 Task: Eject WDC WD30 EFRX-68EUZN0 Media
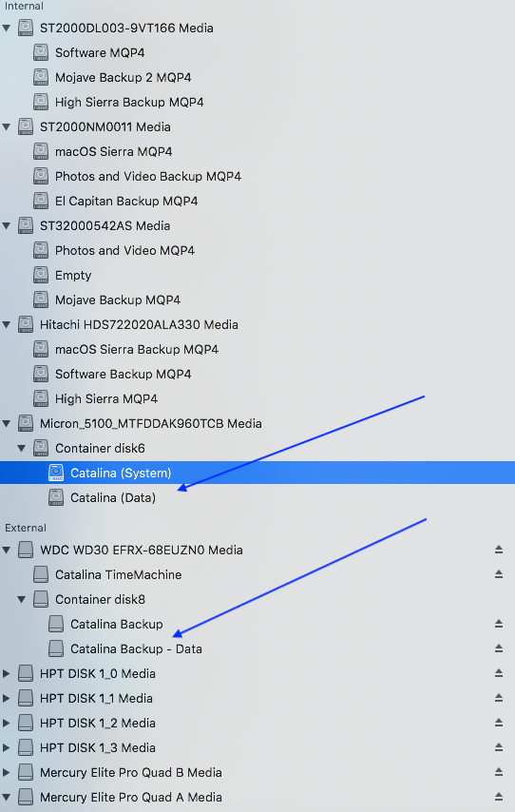(499, 550)
